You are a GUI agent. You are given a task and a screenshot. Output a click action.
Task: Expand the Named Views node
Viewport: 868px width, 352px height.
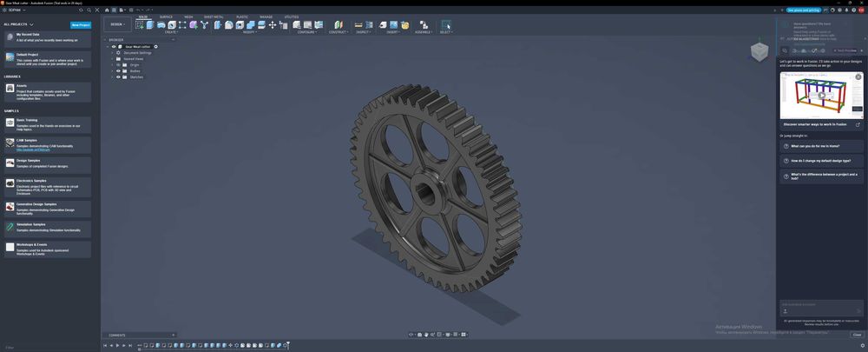pos(112,59)
